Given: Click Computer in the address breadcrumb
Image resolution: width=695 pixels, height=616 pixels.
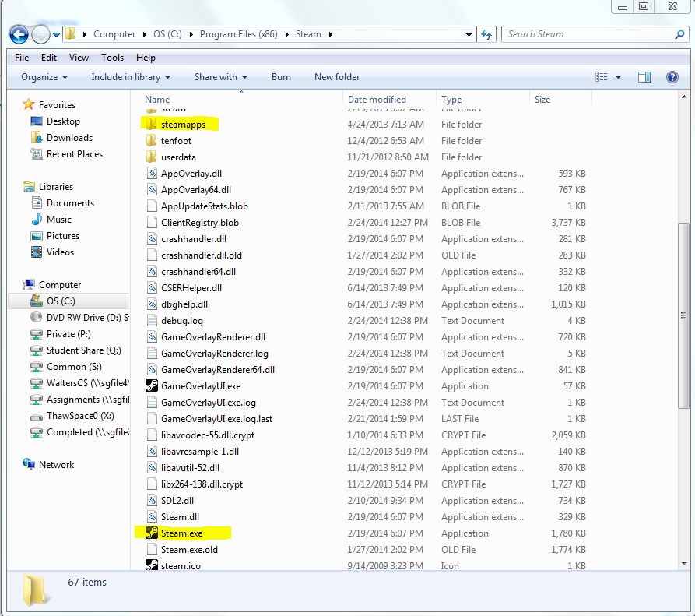Looking at the screenshot, I should coord(114,34).
